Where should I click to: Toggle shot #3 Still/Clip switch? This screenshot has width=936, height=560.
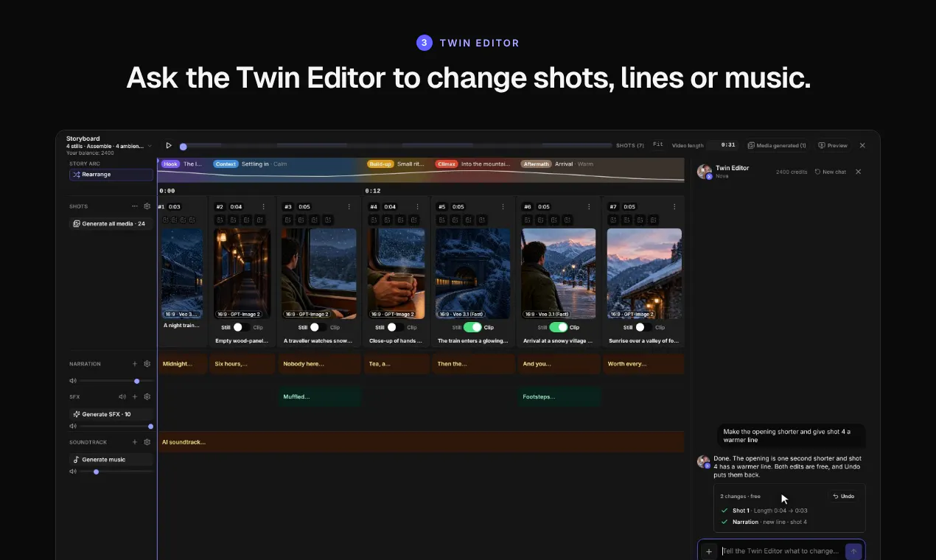[x=318, y=327]
